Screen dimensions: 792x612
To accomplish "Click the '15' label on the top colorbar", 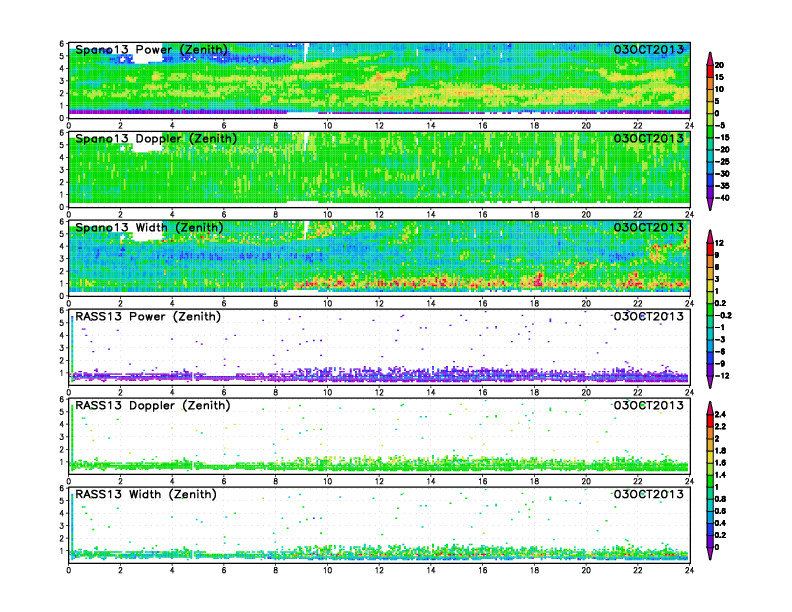I will pyautogui.click(x=719, y=77).
